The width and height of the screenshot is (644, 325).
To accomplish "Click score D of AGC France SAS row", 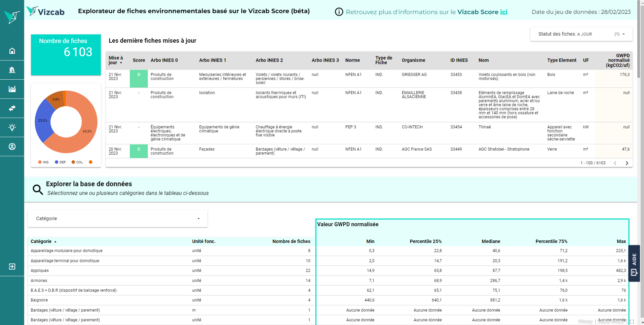I will [139, 151].
